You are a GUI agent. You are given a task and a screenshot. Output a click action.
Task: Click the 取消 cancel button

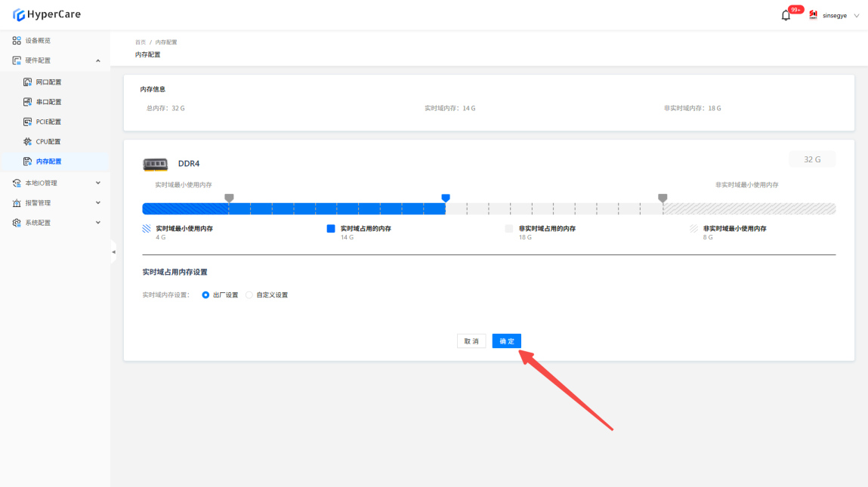click(471, 341)
